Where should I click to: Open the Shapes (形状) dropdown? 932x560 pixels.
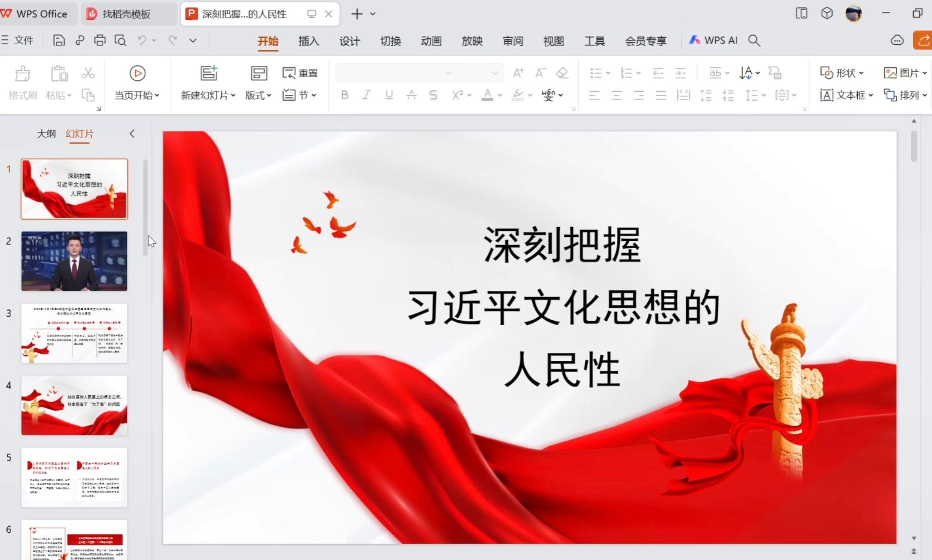(x=842, y=73)
